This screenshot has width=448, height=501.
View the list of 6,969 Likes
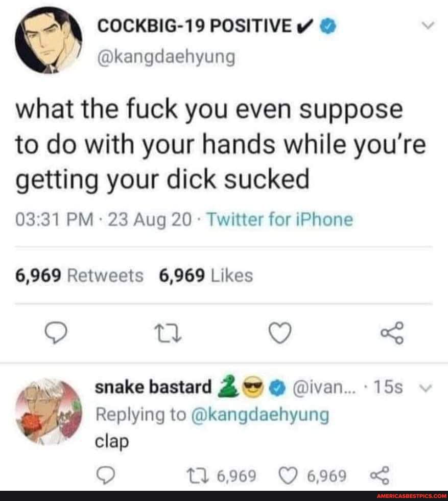click(x=206, y=276)
